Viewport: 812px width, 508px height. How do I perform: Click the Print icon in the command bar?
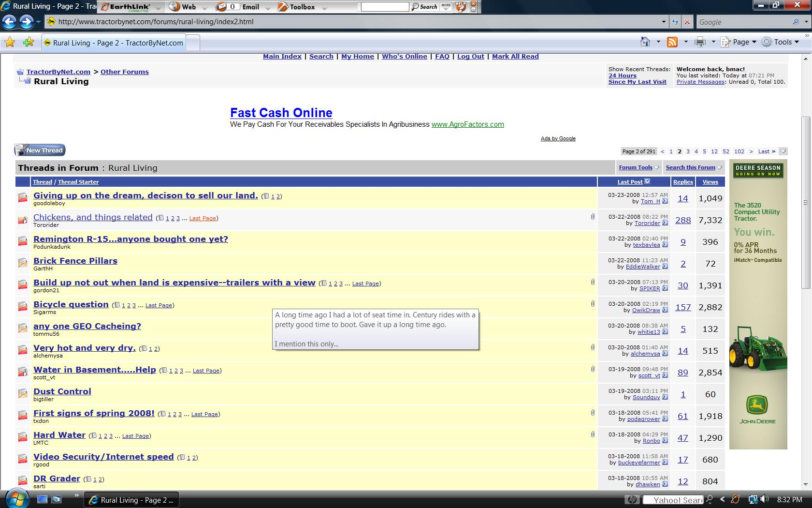pos(700,42)
